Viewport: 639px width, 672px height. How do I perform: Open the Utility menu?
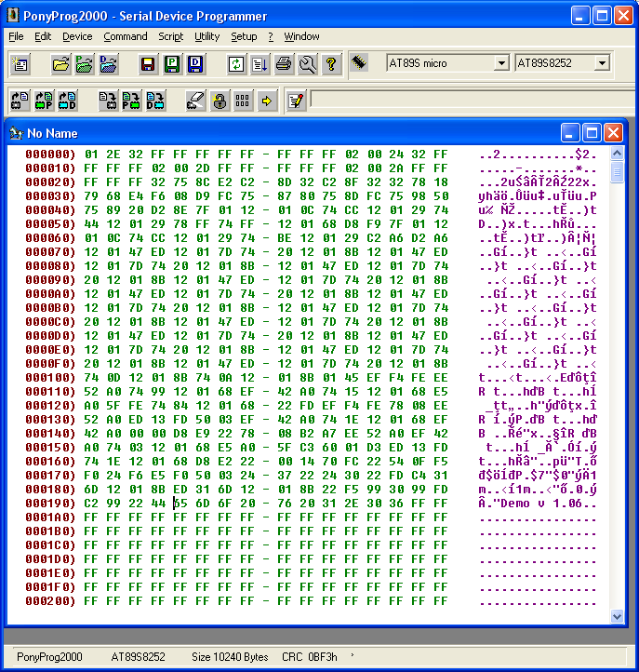coord(206,36)
